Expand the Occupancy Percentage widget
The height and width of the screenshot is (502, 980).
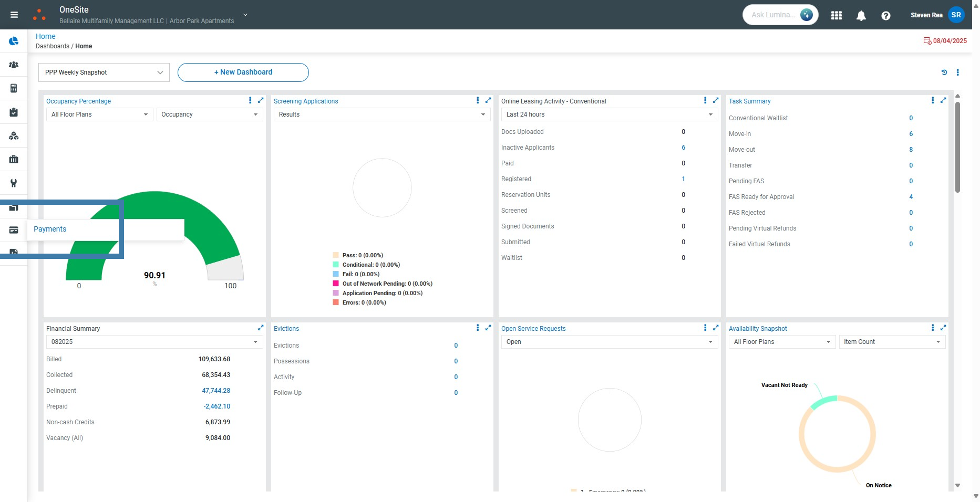coord(261,100)
